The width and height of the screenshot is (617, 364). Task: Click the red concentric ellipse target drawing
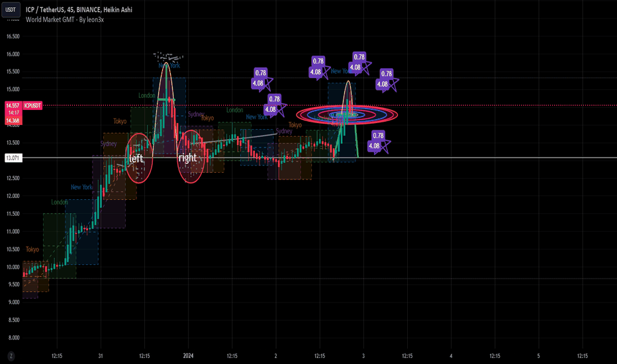click(x=347, y=114)
